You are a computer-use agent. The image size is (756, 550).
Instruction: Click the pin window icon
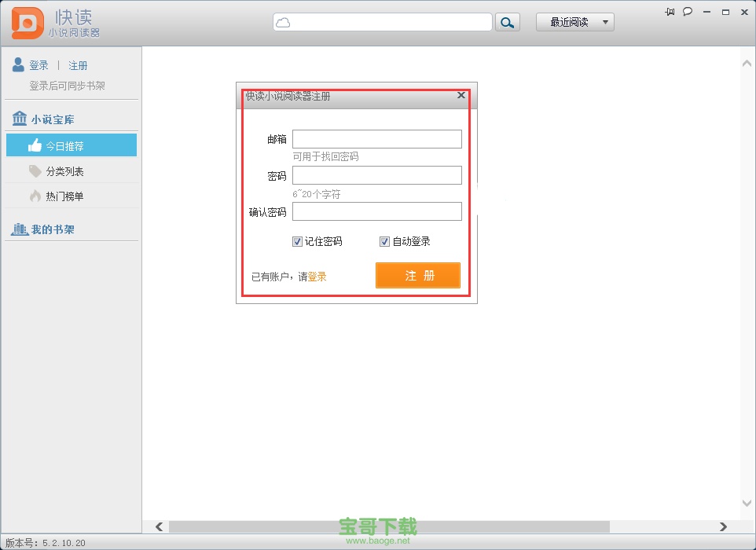670,11
